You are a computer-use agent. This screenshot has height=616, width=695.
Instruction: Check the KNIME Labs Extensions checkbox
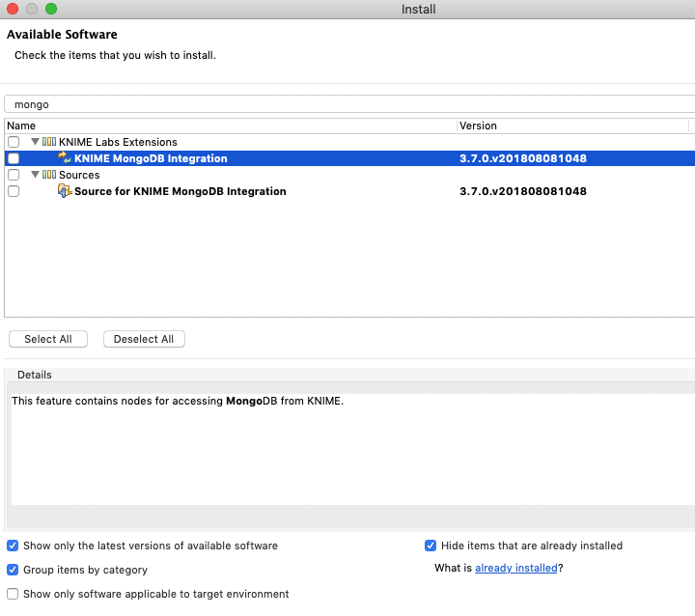(14, 142)
